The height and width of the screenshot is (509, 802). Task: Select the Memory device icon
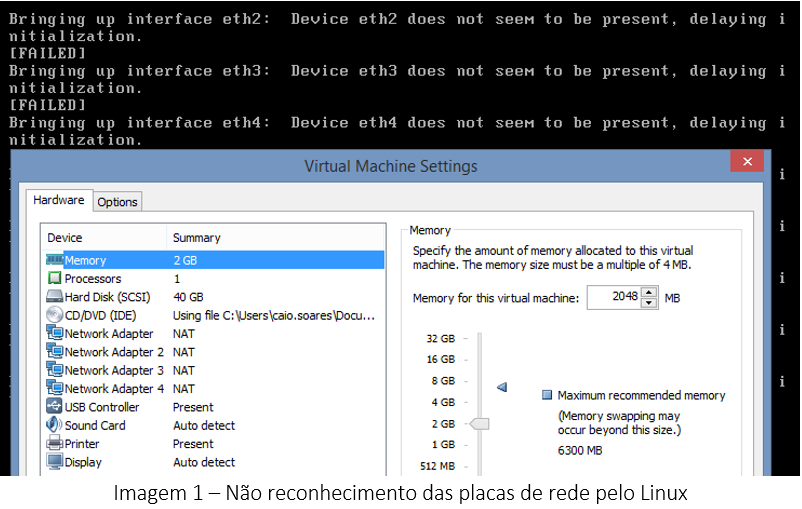54,260
